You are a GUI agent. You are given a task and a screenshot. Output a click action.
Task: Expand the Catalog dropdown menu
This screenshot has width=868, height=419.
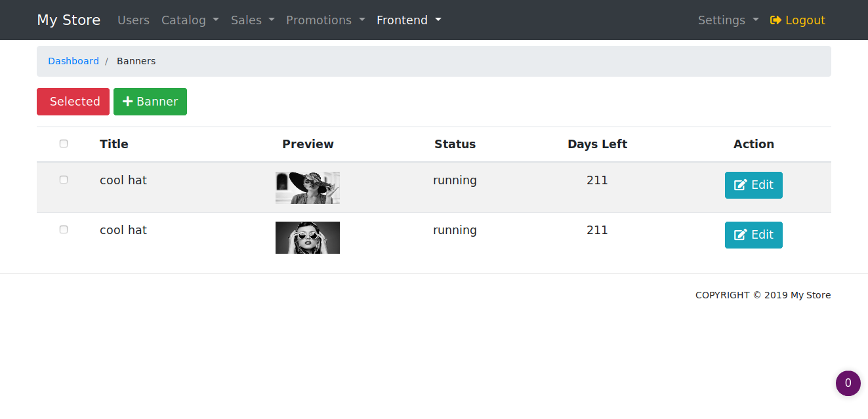coord(190,20)
